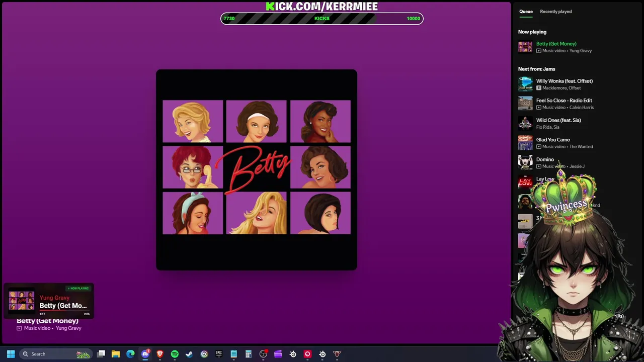Play Willy Wonka (feat. Offset) from the queue
The image size is (644, 362).
coord(564,81)
